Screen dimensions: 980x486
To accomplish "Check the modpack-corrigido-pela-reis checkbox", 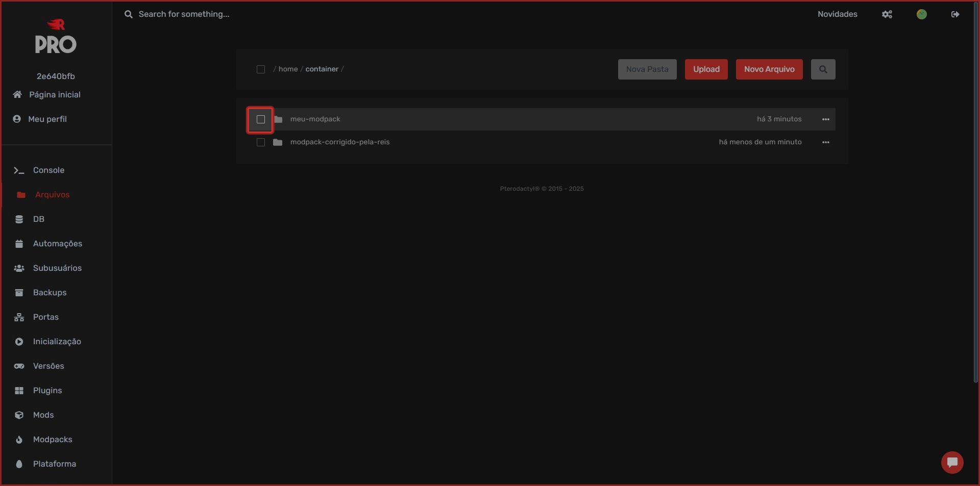I will click(261, 142).
